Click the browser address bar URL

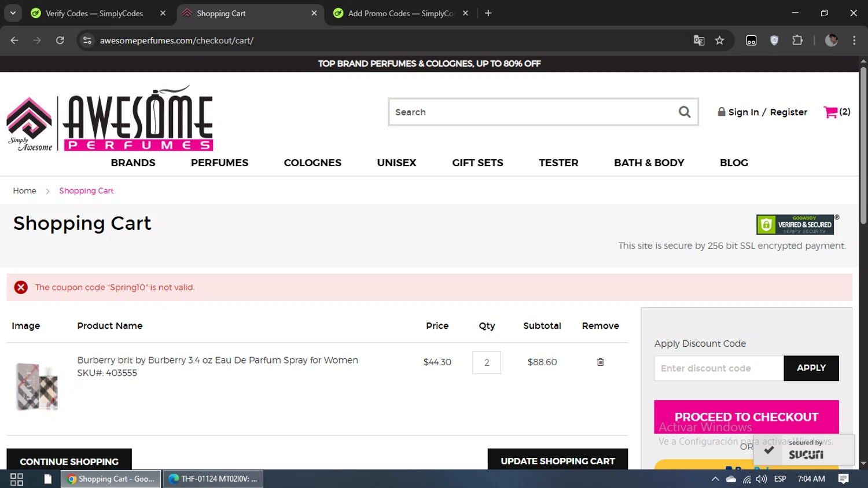pos(176,41)
